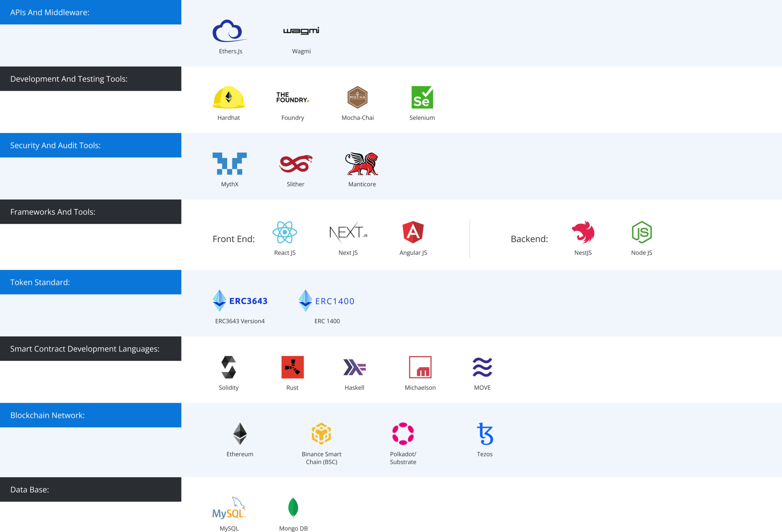This screenshot has height=532, width=782.
Task: Select the Security And Audit Tools header
Action: (90, 145)
